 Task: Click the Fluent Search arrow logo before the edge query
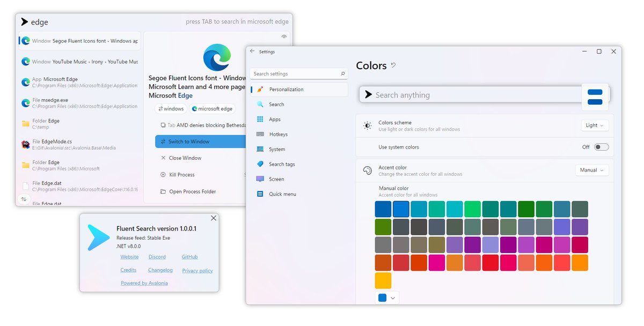coord(24,22)
